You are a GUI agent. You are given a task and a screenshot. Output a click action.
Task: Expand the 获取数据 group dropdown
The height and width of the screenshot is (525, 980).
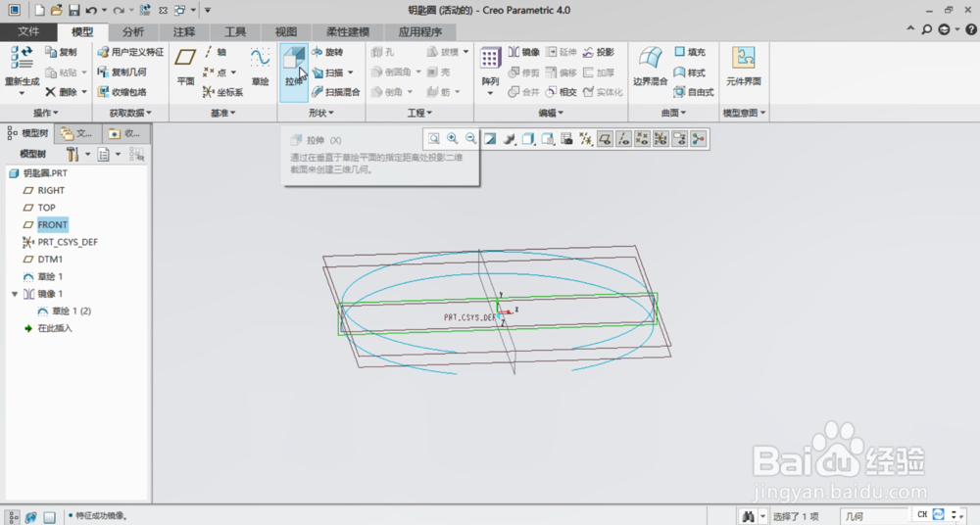130,113
